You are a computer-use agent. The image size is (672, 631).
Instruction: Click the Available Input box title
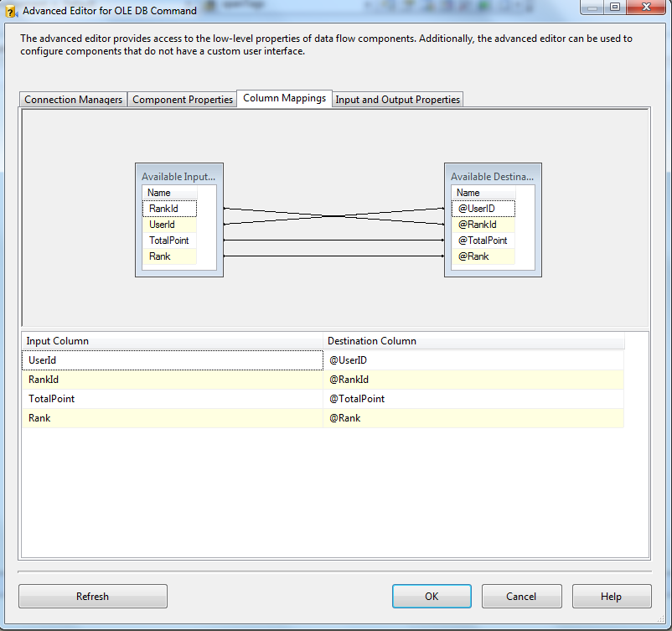(x=178, y=177)
